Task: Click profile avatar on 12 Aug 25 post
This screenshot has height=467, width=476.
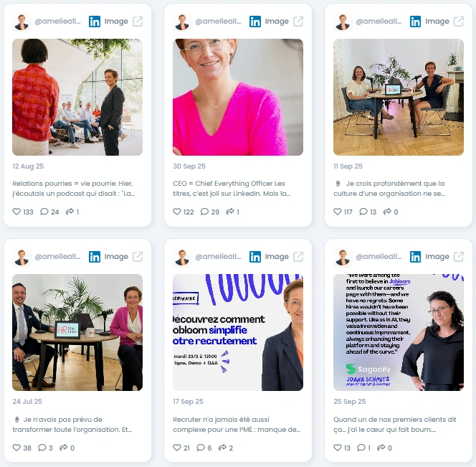Action: coord(22,22)
